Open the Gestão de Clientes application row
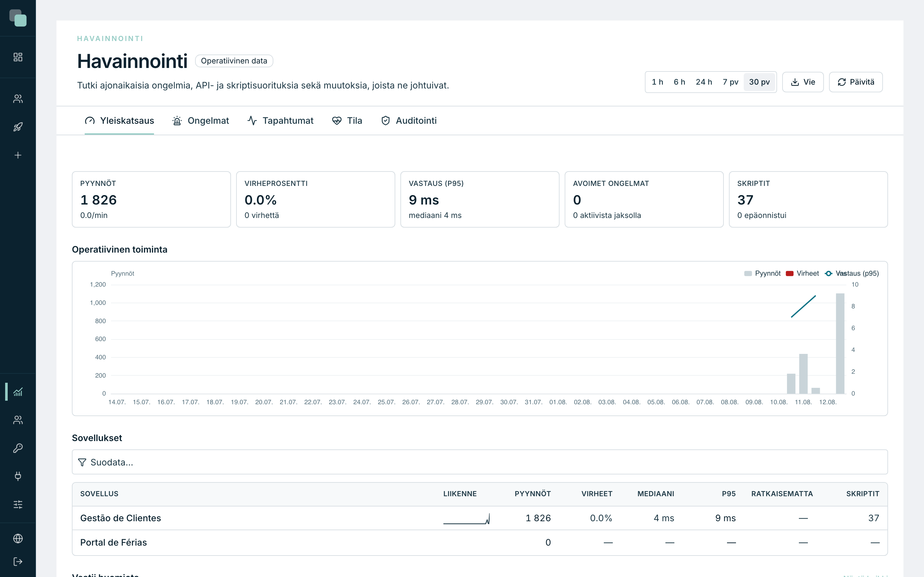 tap(480, 518)
